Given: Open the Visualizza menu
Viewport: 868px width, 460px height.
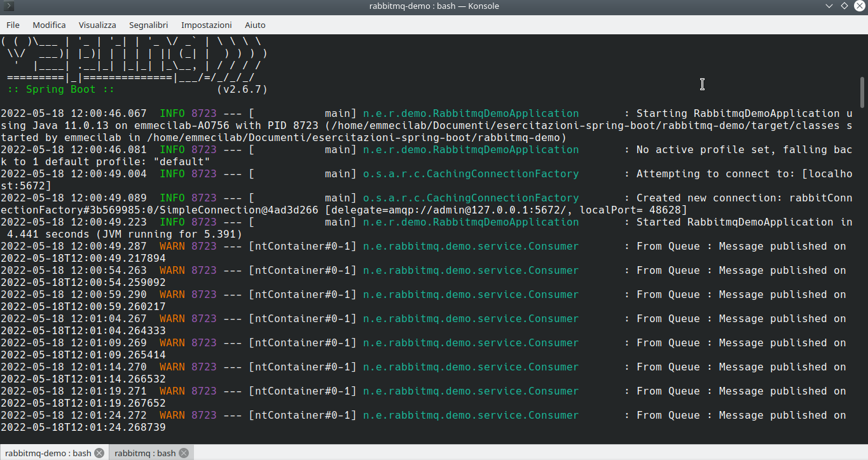Looking at the screenshot, I should [x=97, y=25].
